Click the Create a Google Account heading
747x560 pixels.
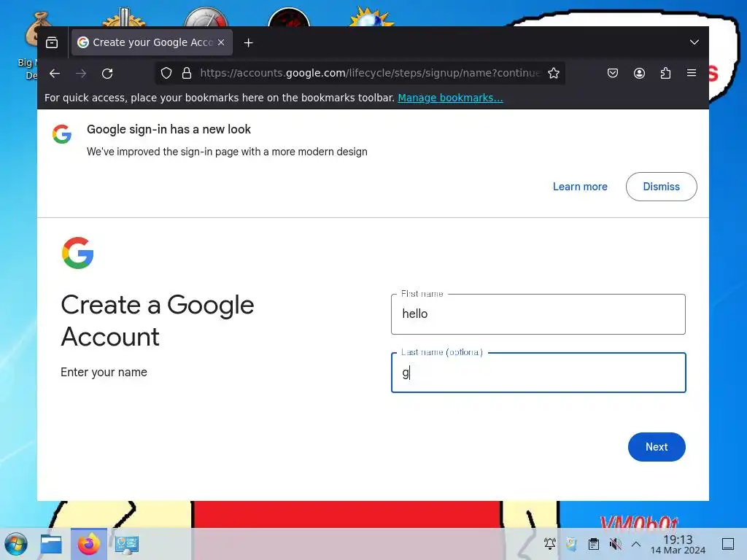point(158,321)
